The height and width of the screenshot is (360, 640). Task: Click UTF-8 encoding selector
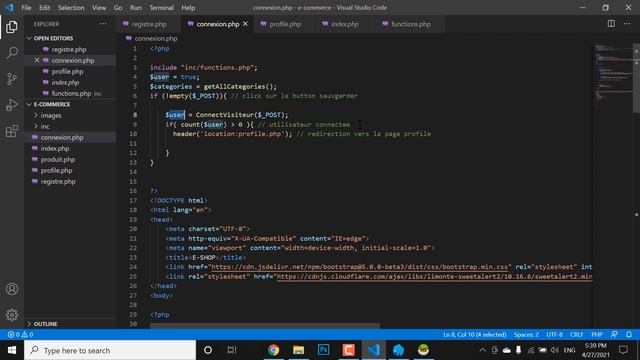[x=554, y=334]
